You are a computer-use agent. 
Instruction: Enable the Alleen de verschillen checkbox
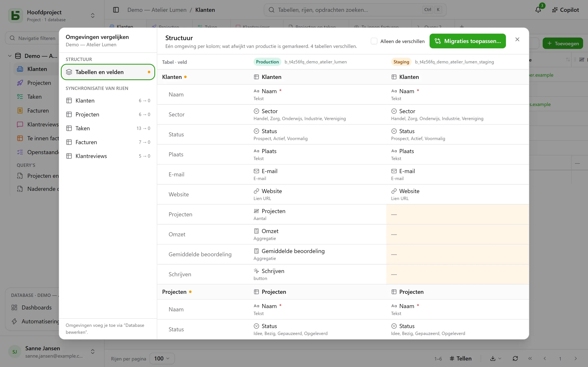coord(374,41)
